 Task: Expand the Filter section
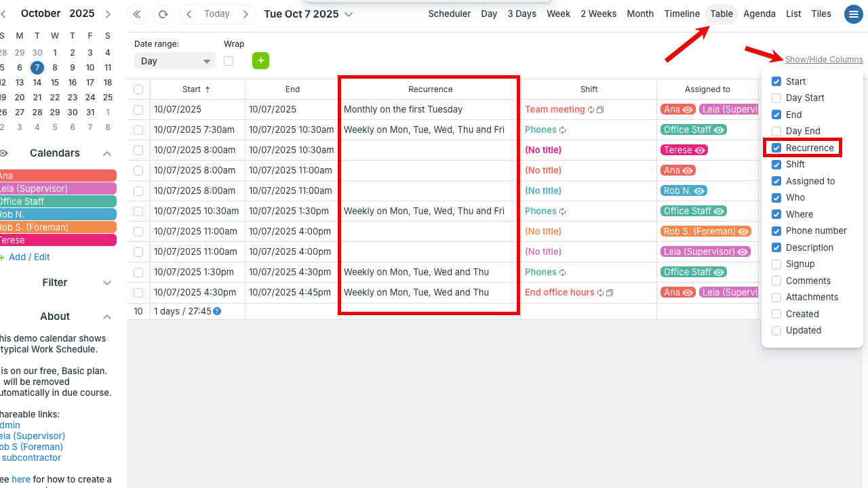[x=106, y=283]
